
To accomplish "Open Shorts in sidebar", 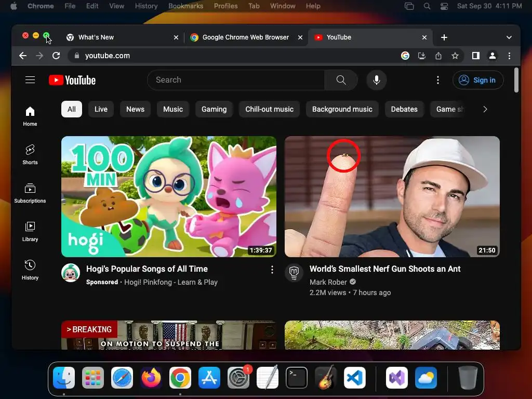I will (x=30, y=155).
